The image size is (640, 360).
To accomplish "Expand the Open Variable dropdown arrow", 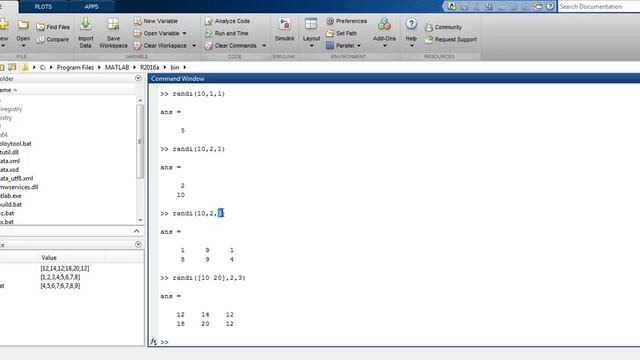I will click(x=184, y=33).
